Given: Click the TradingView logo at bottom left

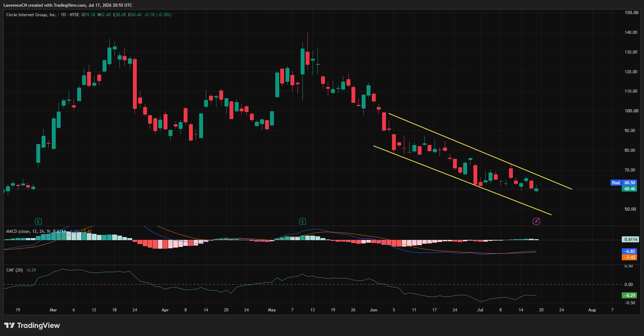Looking at the screenshot, I should [32, 325].
